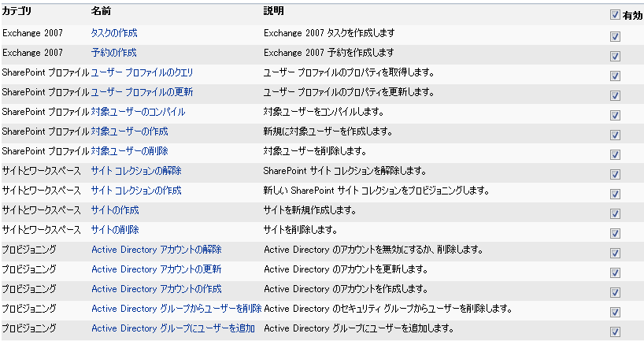The width and height of the screenshot is (644, 341).
Task: Open the 対象ユーザーの削除 link
Action: [129, 151]
